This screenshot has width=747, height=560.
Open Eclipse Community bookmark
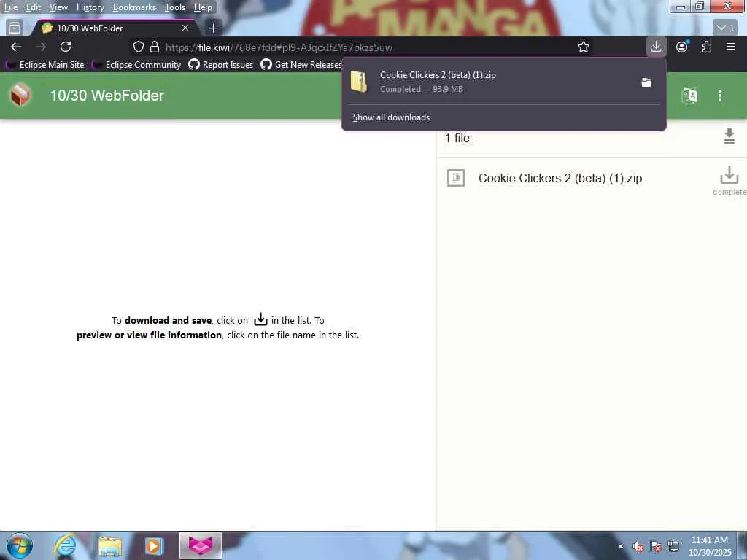point(137,65)
